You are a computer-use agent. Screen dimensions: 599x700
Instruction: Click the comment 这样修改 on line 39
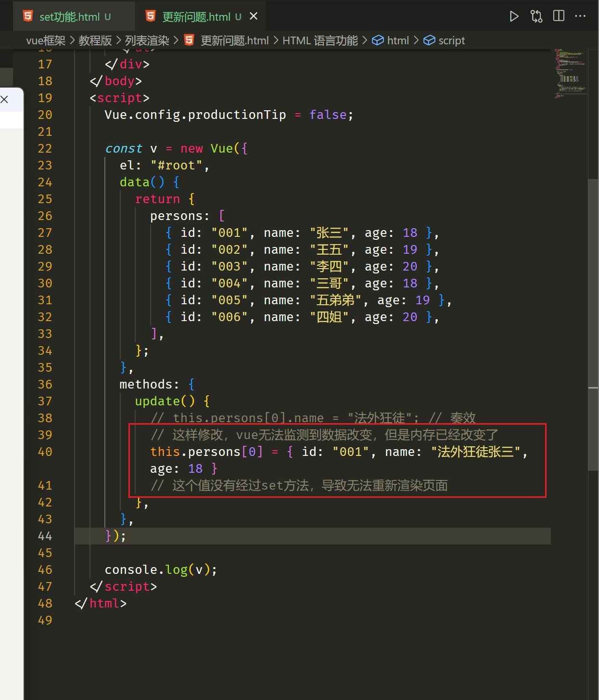(x=325, y=435)
